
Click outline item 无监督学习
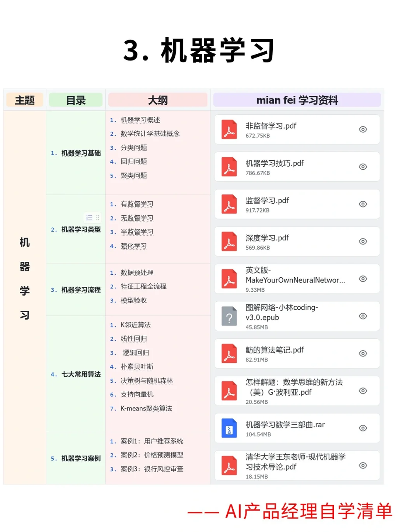pos(137,218)
